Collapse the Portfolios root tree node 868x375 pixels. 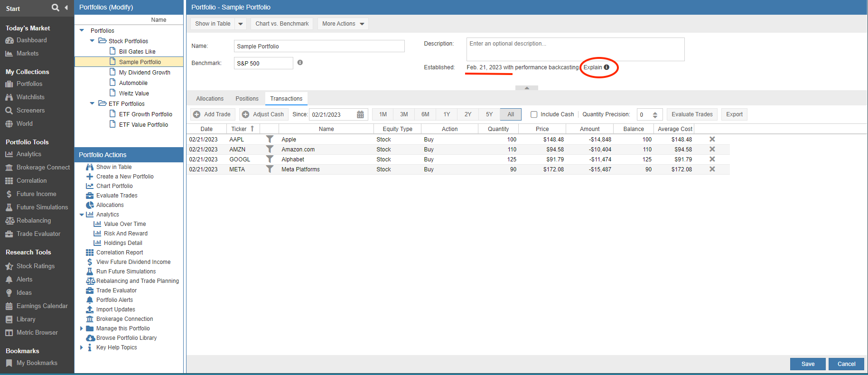click(82, 30)
